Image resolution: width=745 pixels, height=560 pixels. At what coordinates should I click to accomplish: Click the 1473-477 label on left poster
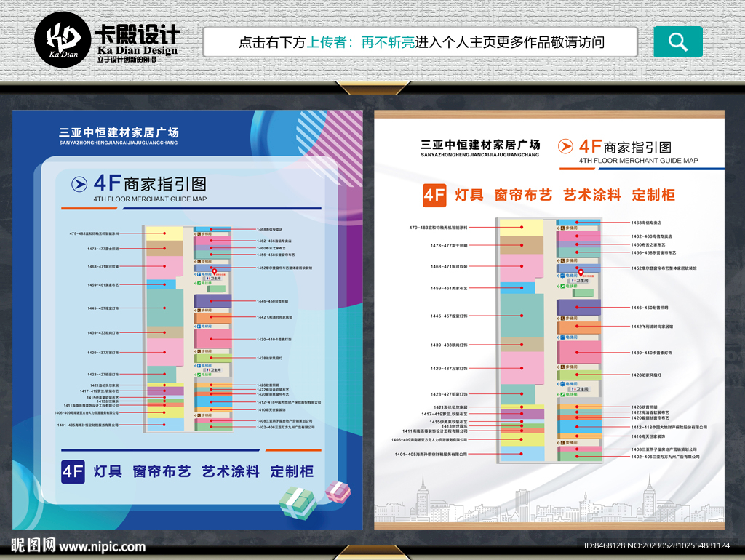click(103, 249)
